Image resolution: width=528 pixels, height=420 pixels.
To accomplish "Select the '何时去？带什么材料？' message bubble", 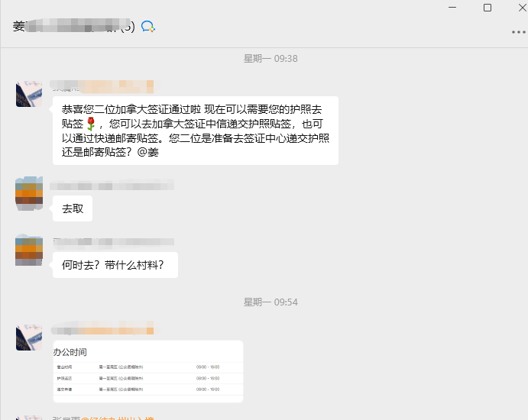I will (x=115, y=265).
